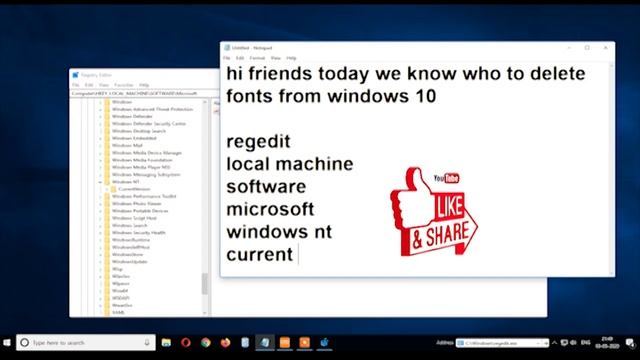
Task: Open Notepad File menu
Action: [227, 58]
